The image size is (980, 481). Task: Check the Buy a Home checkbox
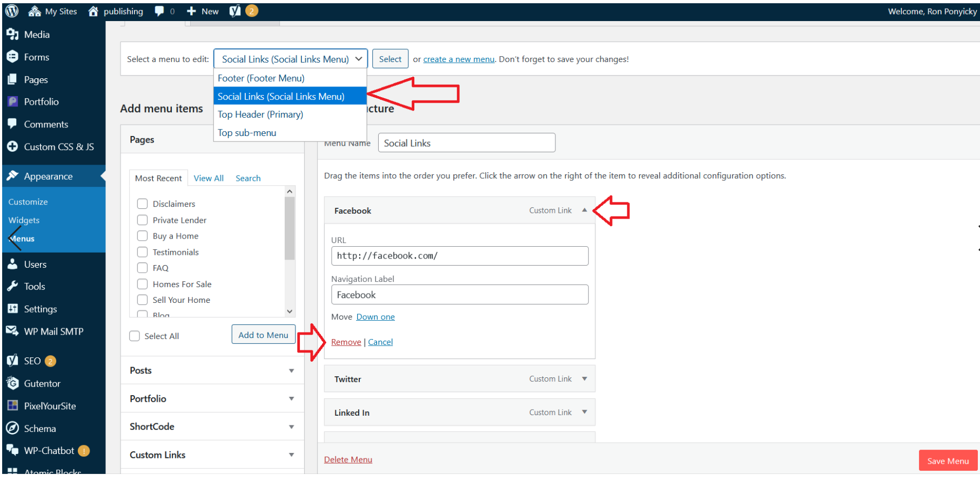click(x=142, y=236)
